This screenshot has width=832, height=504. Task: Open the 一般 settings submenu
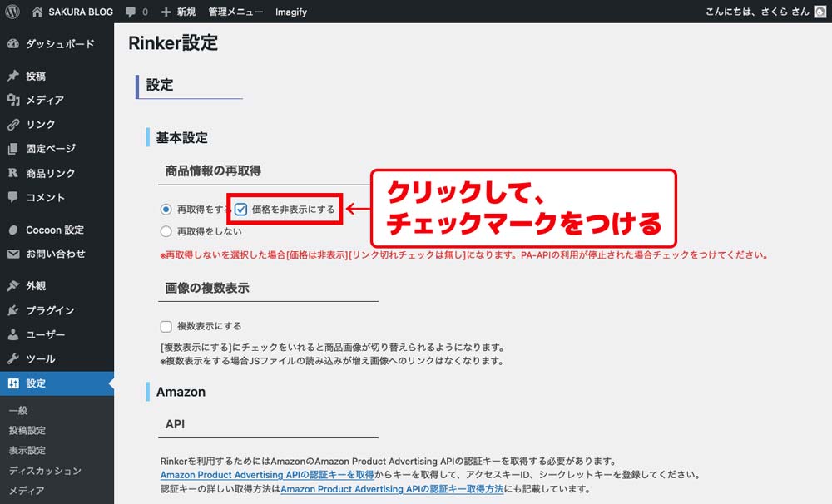(x=18, y=410)
